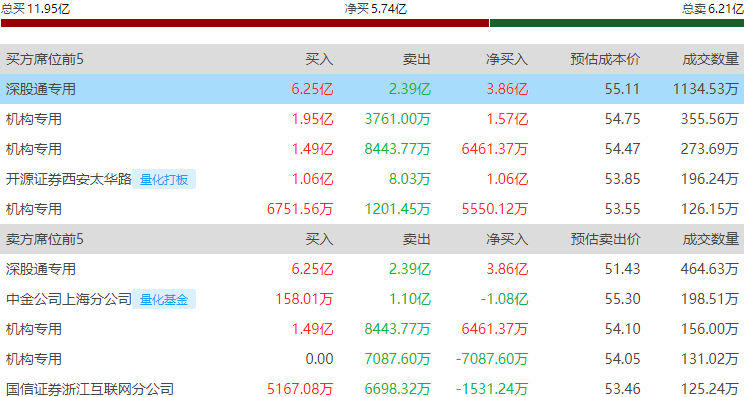Click the 量化打板 tag next to 开源证券西安太华路
The height and width of the screenshot is (397, 744).
click(164, 179)
